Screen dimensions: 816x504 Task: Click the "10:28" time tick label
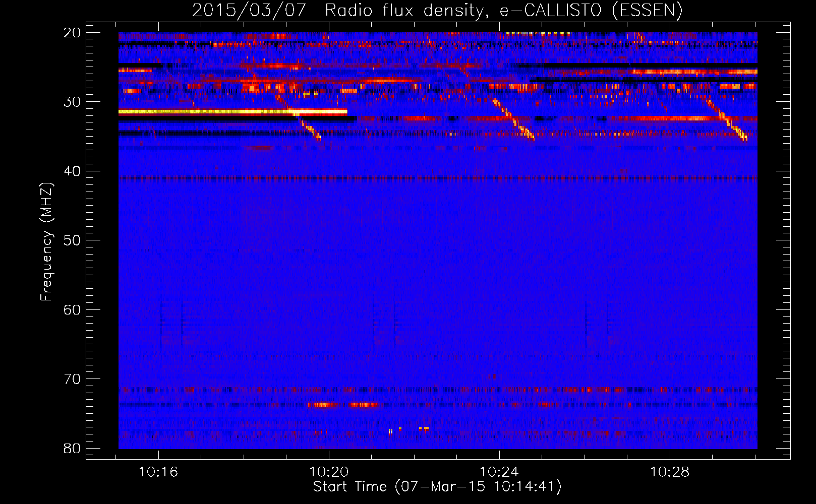click(670, 472)
